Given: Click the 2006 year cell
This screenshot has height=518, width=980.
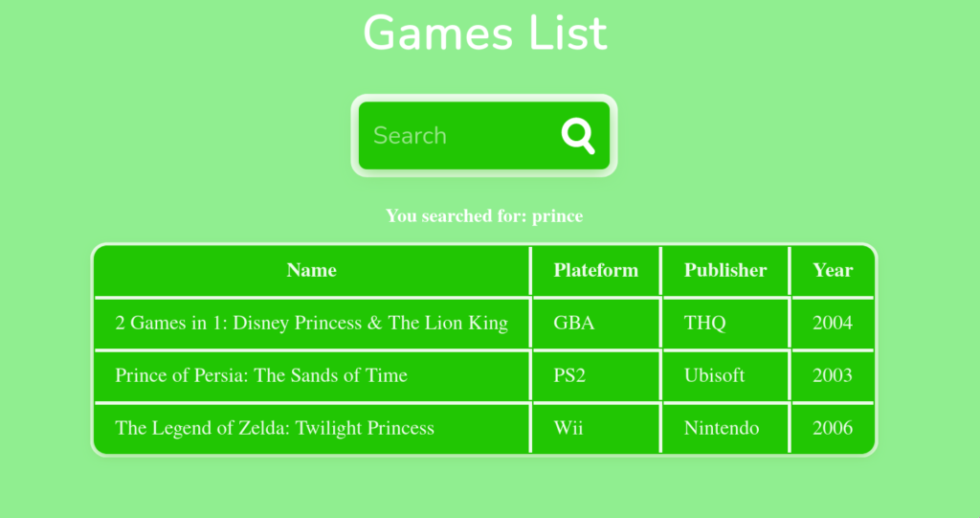Looking at the screenshot, I should click(x=833, y=428).
